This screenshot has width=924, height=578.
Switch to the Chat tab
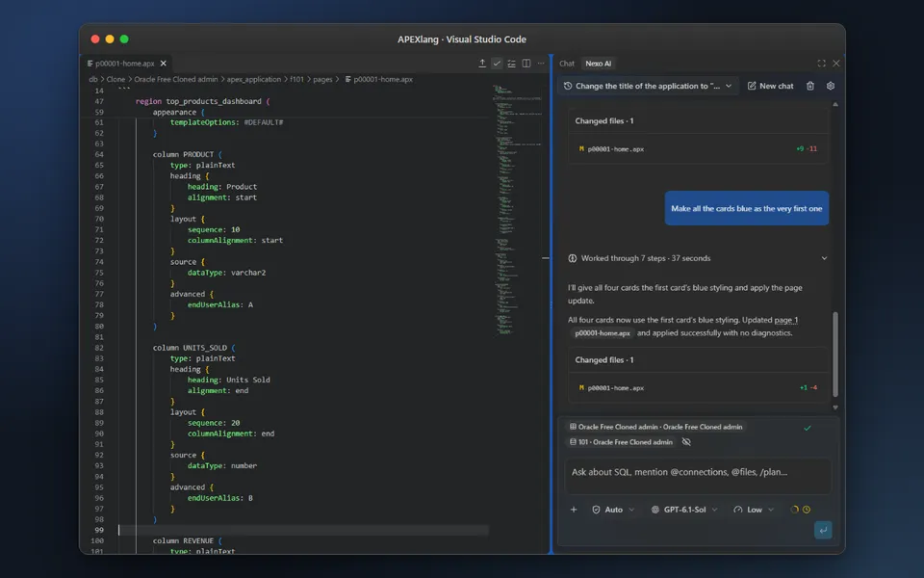567,64
